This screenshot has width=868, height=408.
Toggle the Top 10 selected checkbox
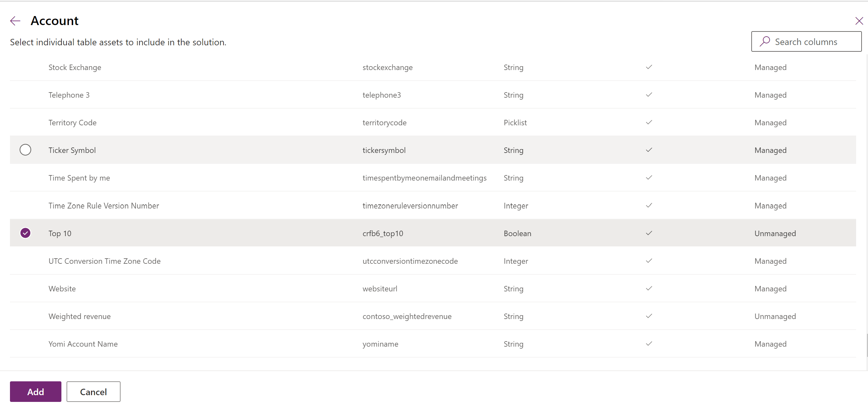pos(25,233)
